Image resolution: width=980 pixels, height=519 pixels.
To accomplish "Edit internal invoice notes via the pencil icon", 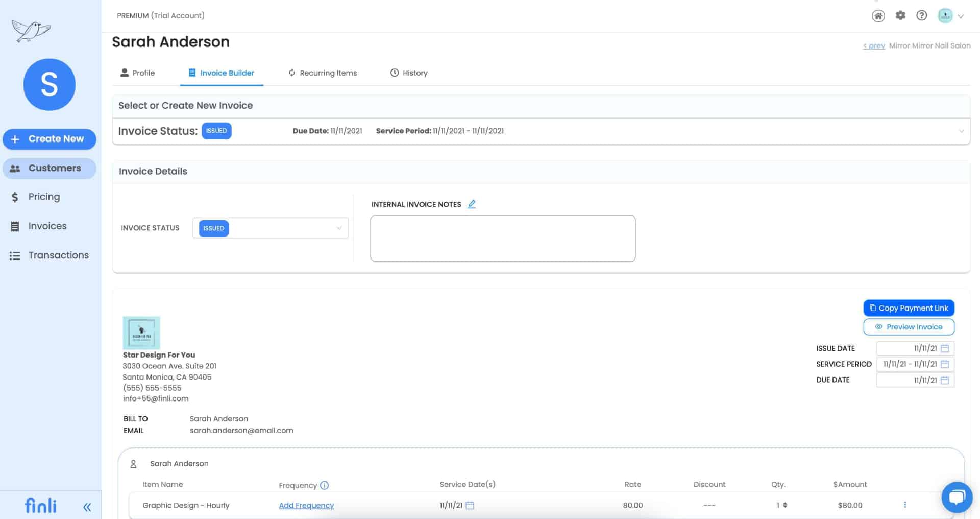I will tap(472, 204).
